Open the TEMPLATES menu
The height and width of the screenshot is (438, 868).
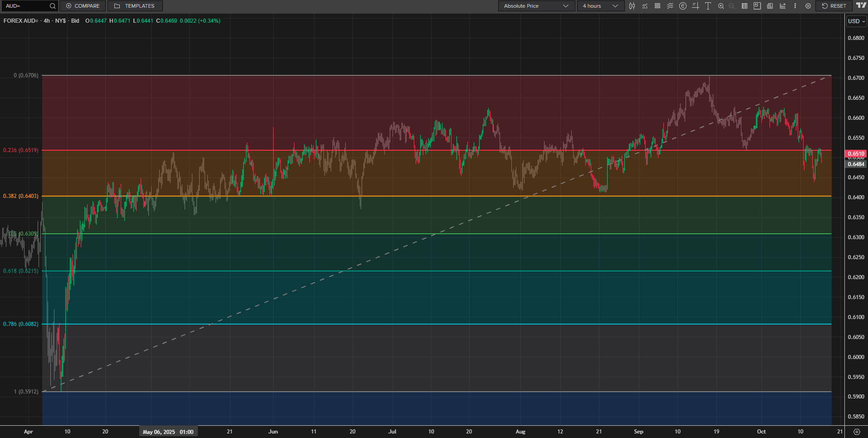coord(135,6)
